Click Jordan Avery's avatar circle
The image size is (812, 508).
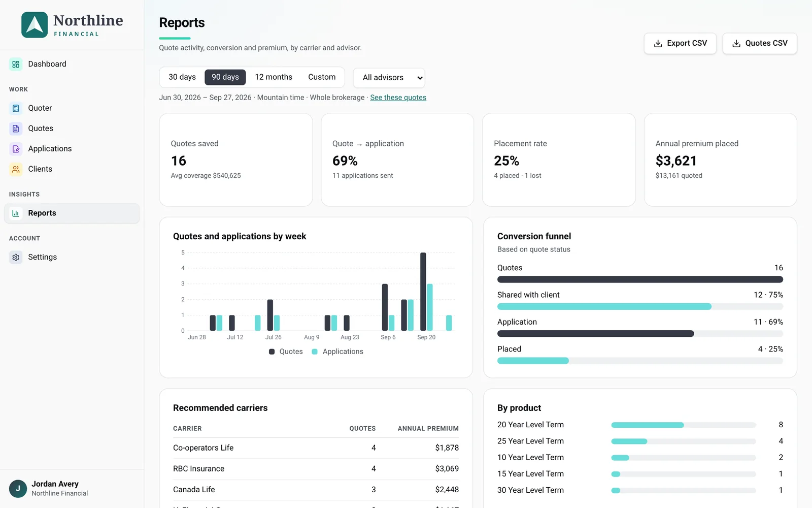pyautogui.click(x=18, y=489)
